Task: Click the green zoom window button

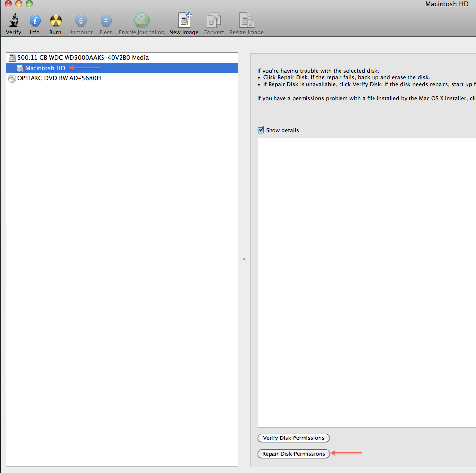Action: click(x=29, y=3)
